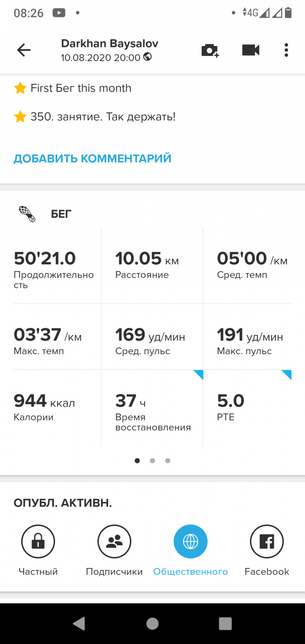305x644 pixels.
Task: Open the three-dot overflow menu
Action: point(286,50)
